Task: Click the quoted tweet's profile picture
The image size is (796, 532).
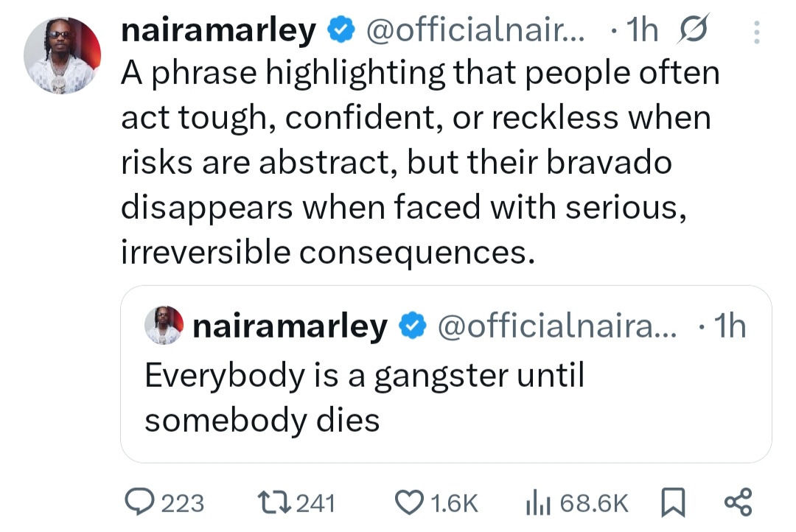Action: [x=163, y=324]
